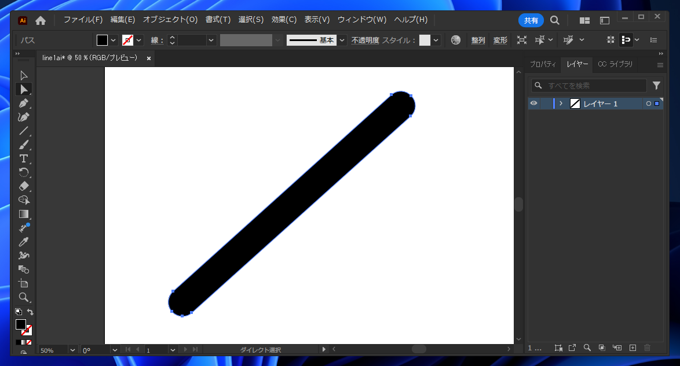Image resolution: width=680 pixels, height=366 pixels.
Task: Open the ファイル(F) menu
Action: [83, 20]
